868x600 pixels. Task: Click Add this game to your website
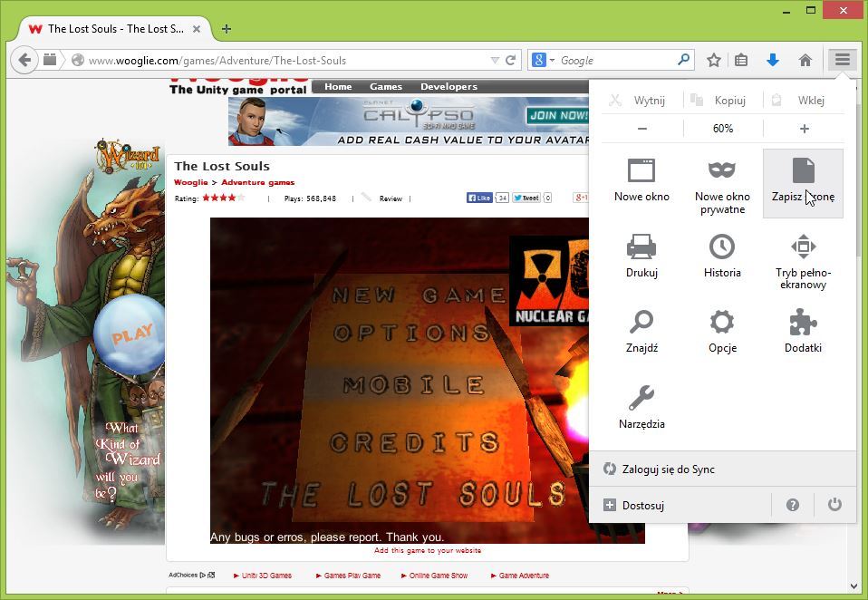[x=428, y=550]
